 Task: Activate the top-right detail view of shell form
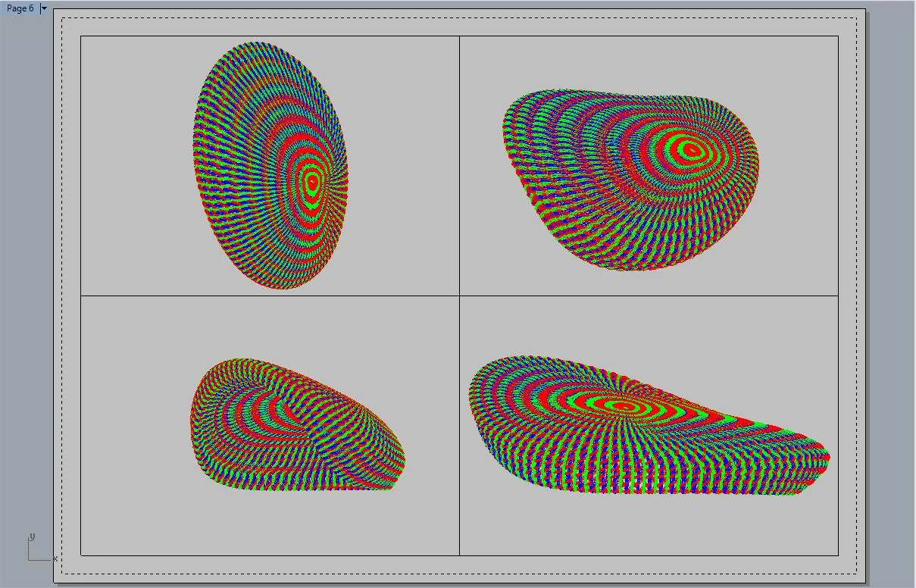tap(649, 165)
